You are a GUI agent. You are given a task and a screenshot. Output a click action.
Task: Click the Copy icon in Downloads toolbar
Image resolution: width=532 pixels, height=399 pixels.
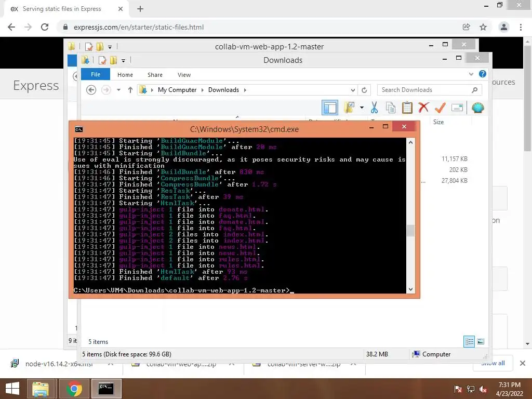pos(391,108)
